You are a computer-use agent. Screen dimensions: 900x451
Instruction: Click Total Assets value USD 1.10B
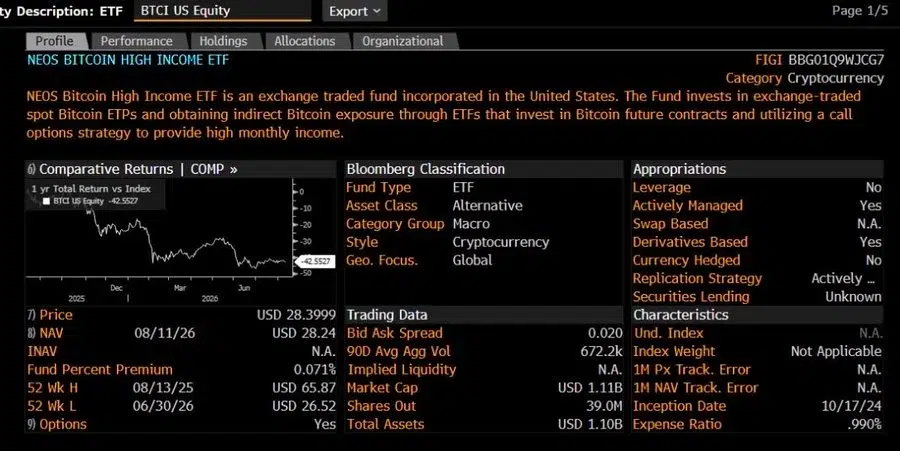[590, 424]
